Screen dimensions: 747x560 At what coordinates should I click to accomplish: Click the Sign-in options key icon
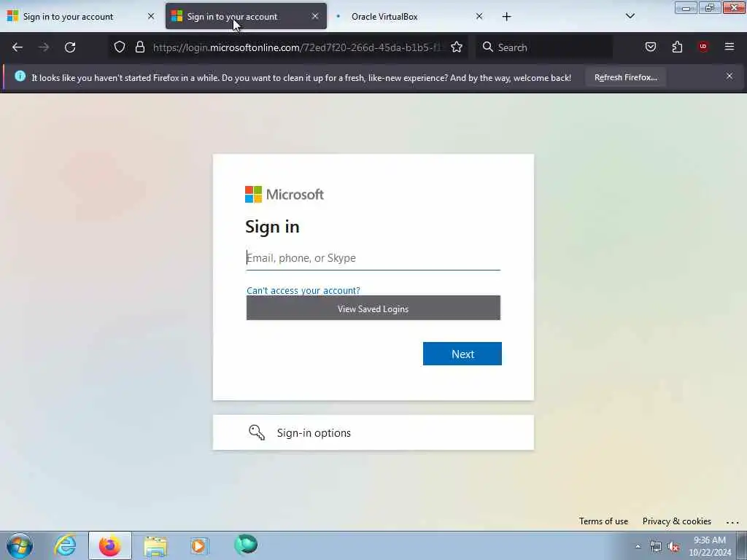tap(257, 432)
